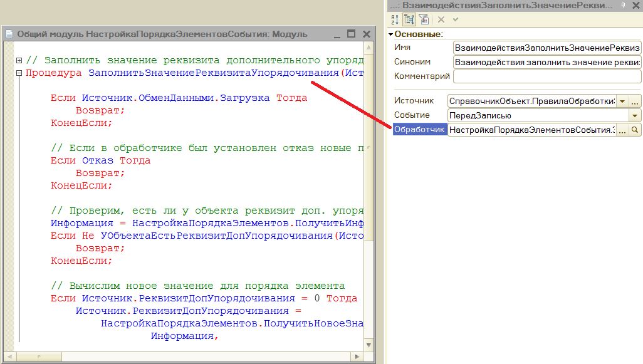
Task: Toggle the show-only-important-properties filter icon
Action: click(424, 19)
